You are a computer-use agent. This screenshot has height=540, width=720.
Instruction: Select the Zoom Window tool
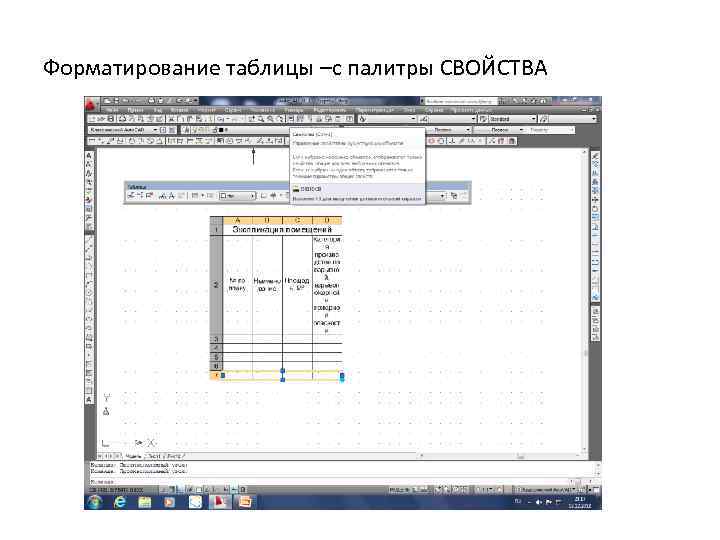click(x=270, y=119)
